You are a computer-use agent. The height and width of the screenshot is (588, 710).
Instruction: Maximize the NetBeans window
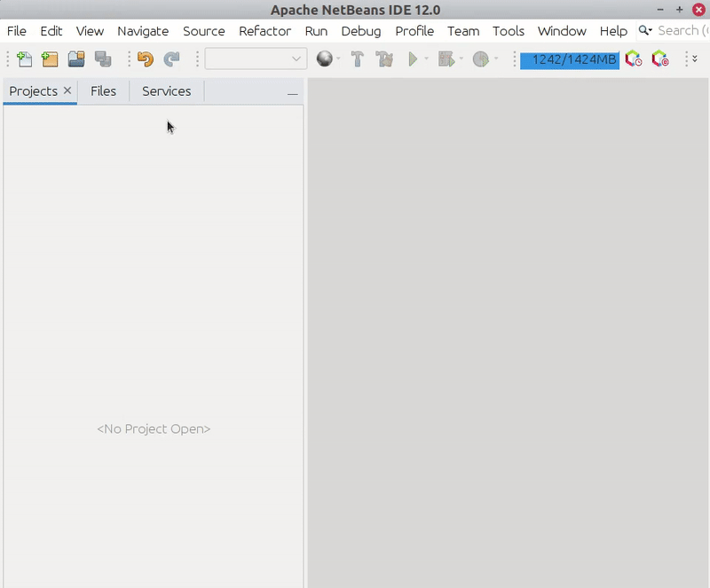click(679, 10)
